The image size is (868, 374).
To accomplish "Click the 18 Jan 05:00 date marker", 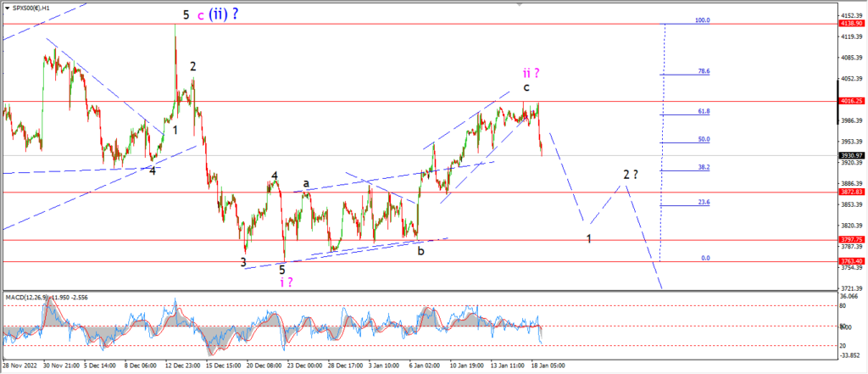I will coord(548,366).
